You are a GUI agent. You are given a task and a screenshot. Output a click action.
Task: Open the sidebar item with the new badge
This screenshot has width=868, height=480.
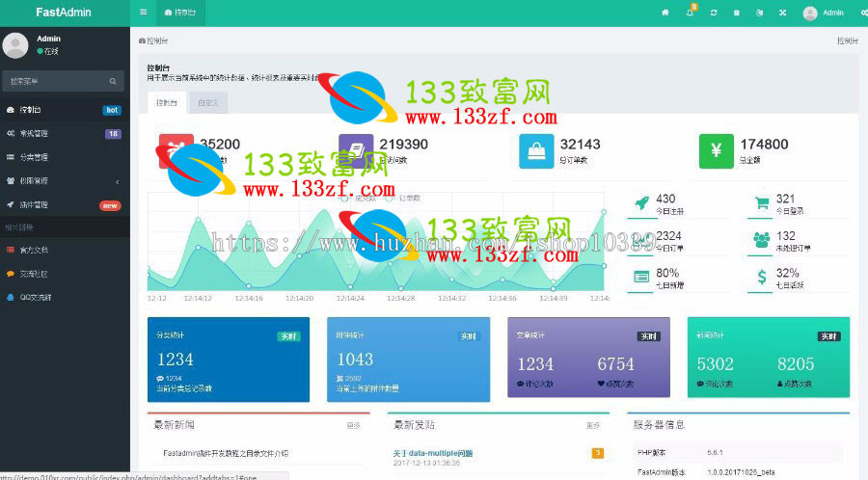pos(65,204)
